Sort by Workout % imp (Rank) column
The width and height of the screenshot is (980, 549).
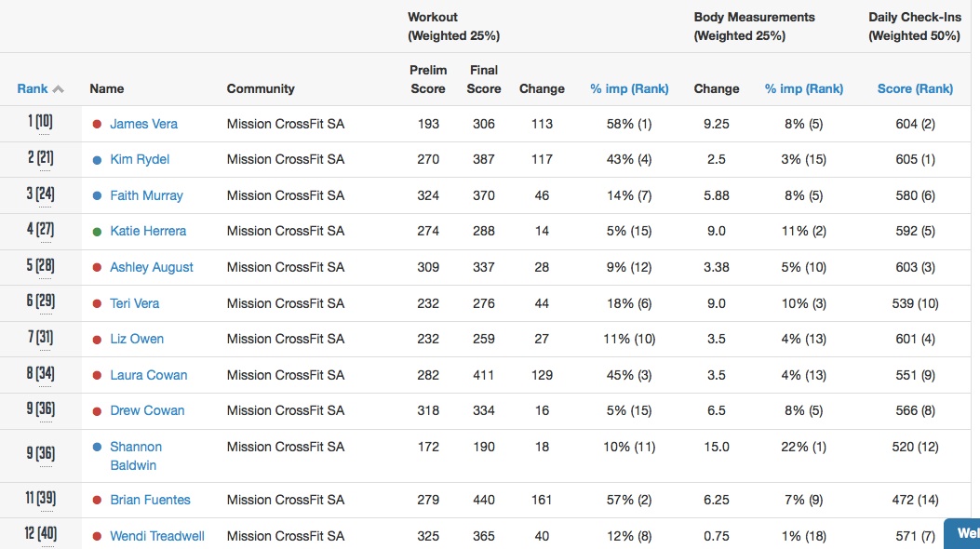(629, 89)
